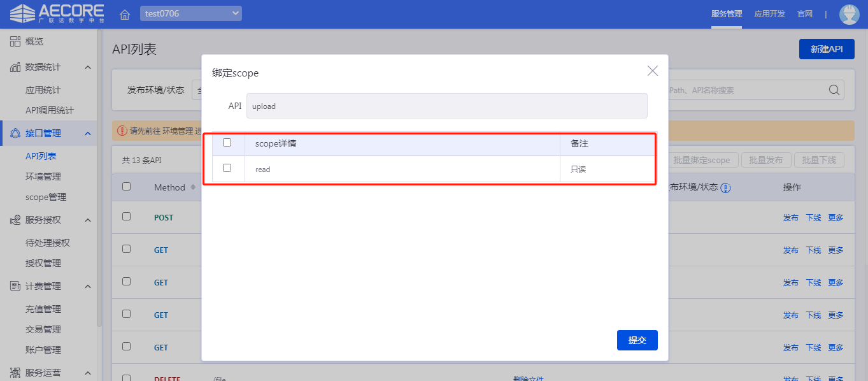Click the info icon beside publish status
Viewport: 868px width, 381px height.
click(725, 188)
